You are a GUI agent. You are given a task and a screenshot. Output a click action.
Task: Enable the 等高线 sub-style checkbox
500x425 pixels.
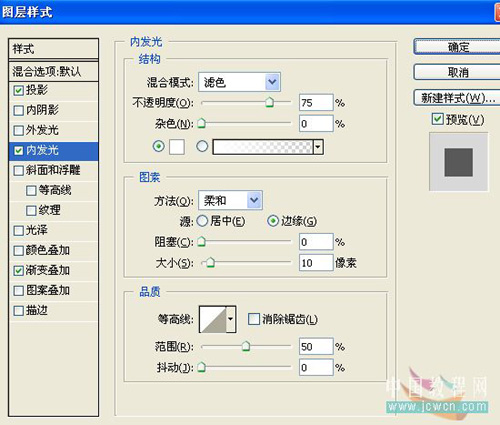pyautogui.click(x=31, y=191)
